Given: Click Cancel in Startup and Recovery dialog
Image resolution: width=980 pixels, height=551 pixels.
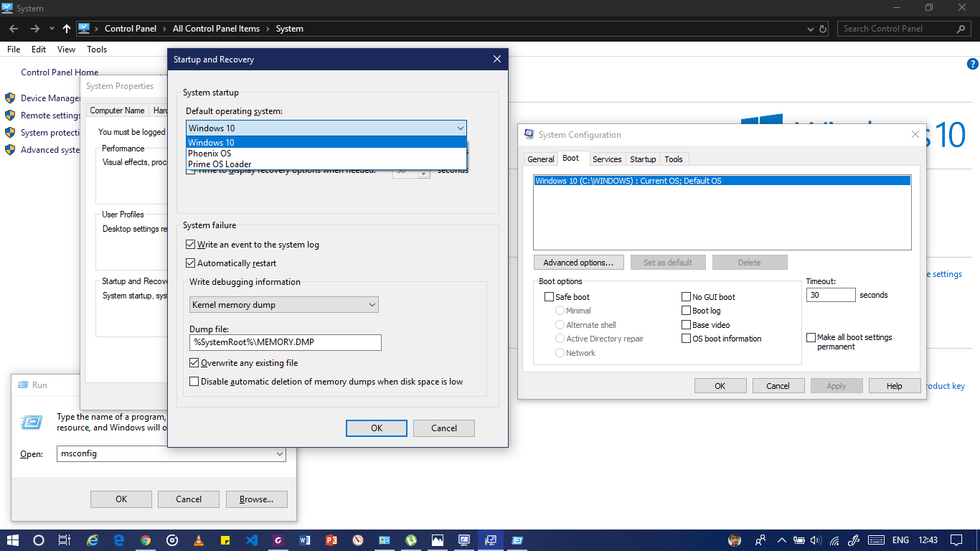Looking at the screenshot, I should [444, 428].
